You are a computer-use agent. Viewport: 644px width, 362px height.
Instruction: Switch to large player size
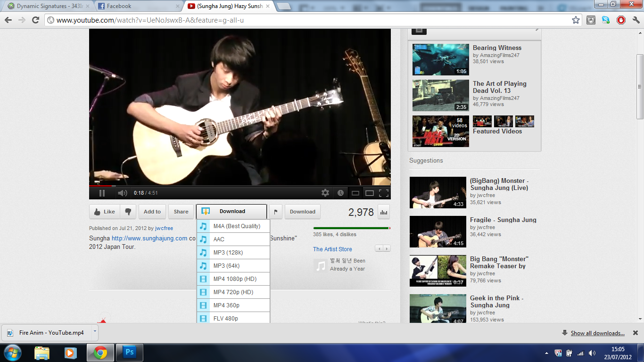370,193
